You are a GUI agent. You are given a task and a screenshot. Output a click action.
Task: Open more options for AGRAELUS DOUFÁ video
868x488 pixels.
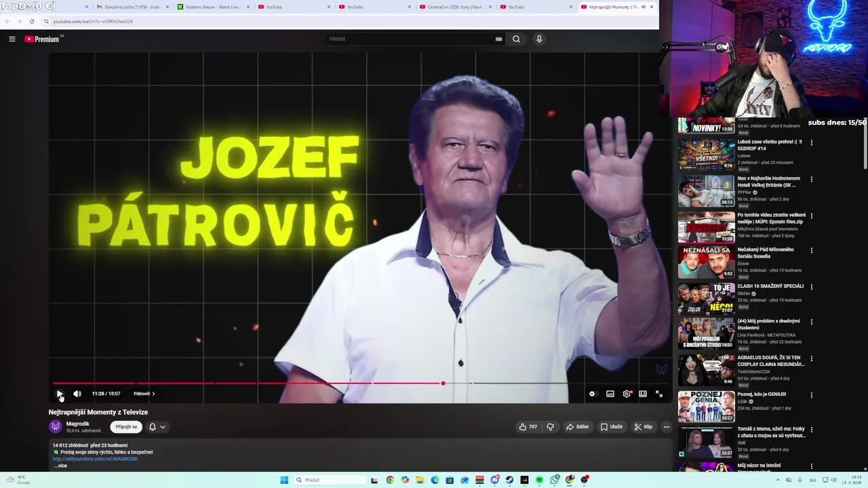click(x=811, y=359)
